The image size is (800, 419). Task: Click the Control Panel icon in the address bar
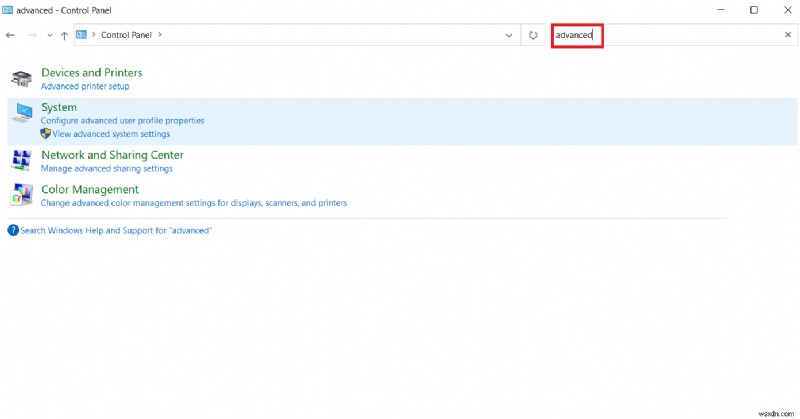tap(81, 35)
